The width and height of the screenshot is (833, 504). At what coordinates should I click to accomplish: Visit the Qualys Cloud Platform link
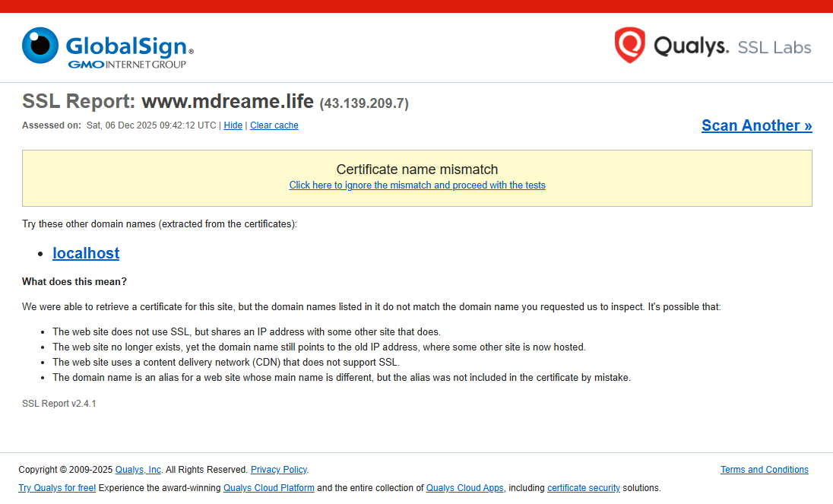click(268, 488)
